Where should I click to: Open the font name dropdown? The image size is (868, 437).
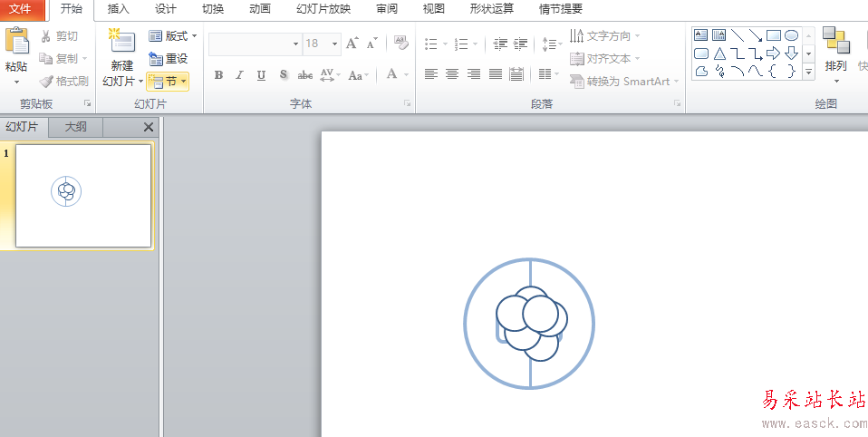pos(296,44)
